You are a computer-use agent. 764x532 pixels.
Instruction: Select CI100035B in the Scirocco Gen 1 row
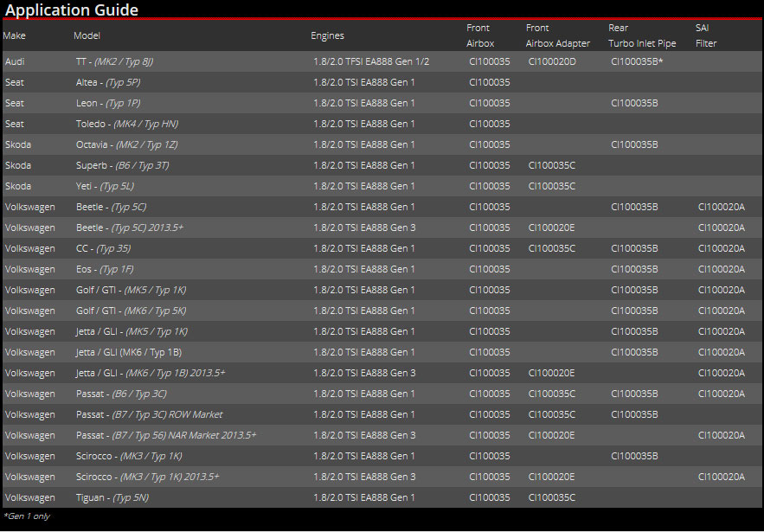[x=634, y=456]
